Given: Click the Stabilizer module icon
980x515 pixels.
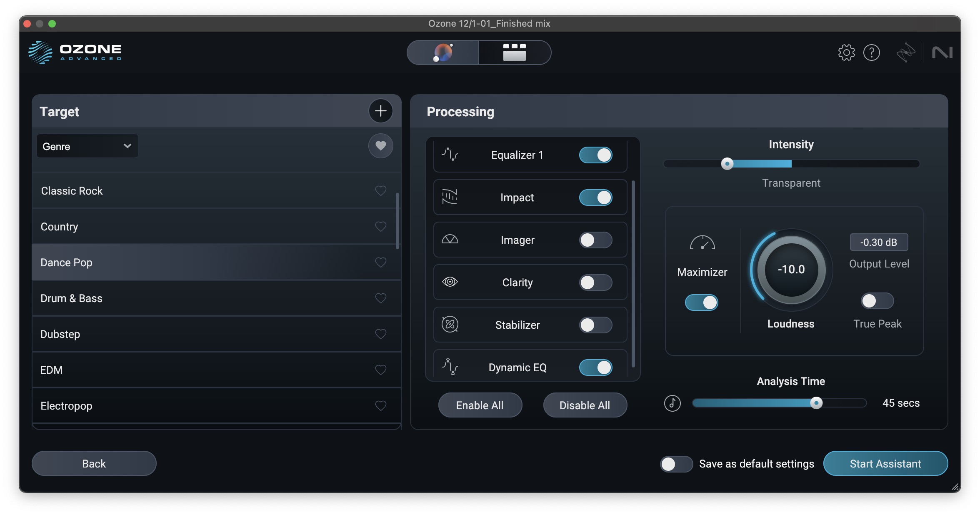Looking at the screenshot, I should [x=450, y=324].
